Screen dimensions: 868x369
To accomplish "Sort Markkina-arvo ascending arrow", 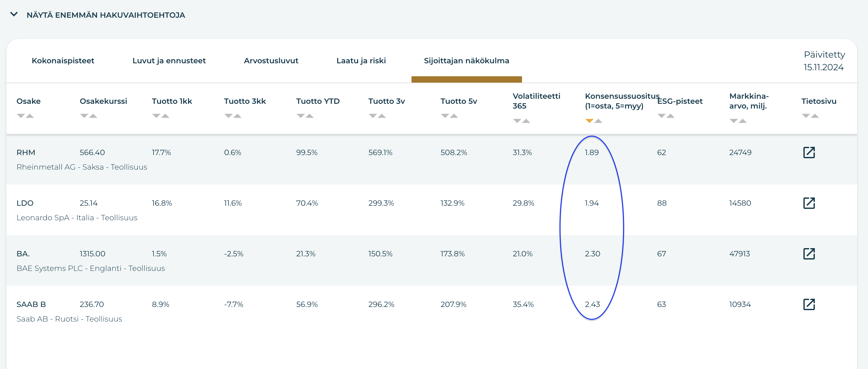I will (743, 121).
